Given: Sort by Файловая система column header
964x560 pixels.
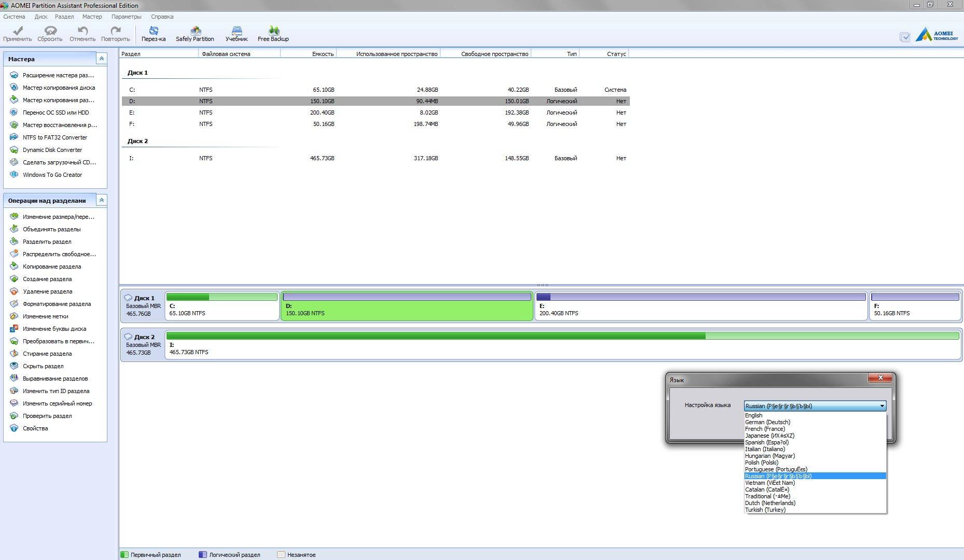Looking at the screenshot, I should point(239,54).
